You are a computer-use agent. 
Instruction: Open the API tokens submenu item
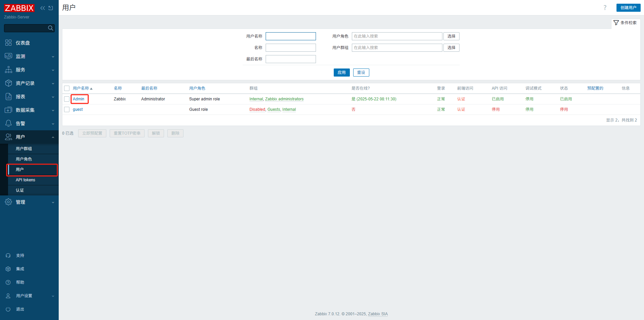tap(33, 180)
